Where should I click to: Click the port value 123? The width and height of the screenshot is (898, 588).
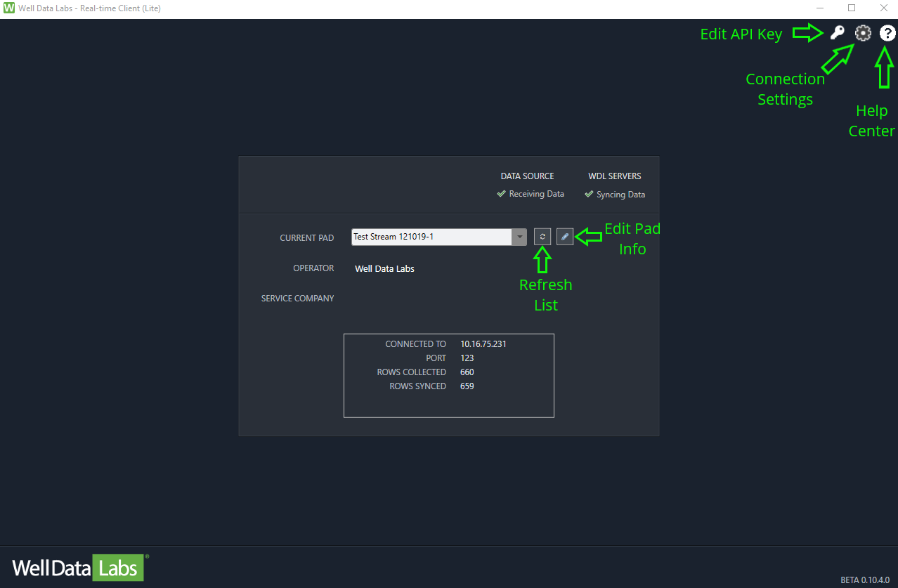(x=467, y=358)
